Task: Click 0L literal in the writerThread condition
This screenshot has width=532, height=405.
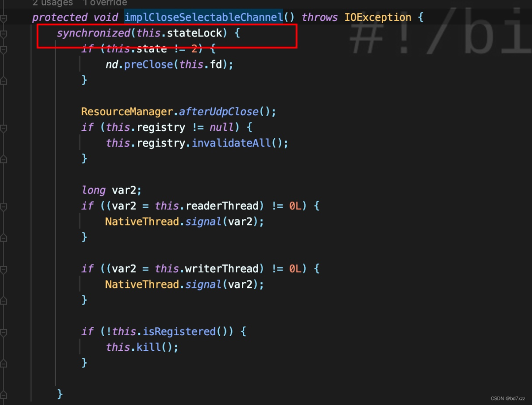Action: (x=295, y=268)
